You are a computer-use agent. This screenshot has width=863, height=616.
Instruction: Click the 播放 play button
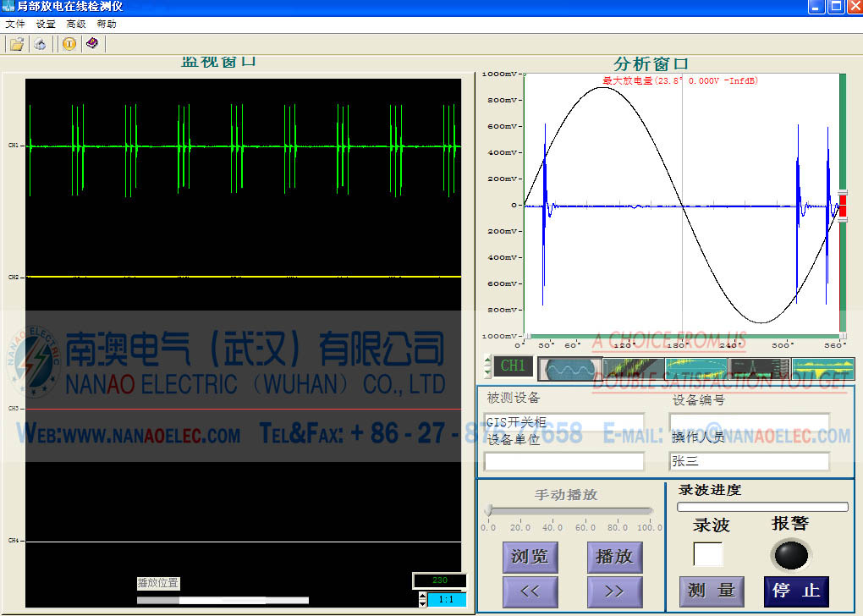pyautogui.click(x=614, y=557)
